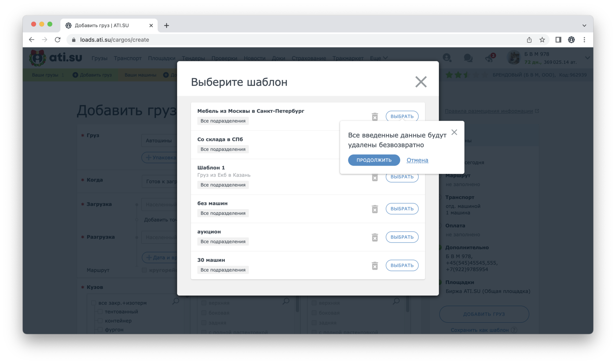The width and height of the screenshot is (616, 364).
Task: Toggle the круговой route checkbox
Action: pos(144,270)
